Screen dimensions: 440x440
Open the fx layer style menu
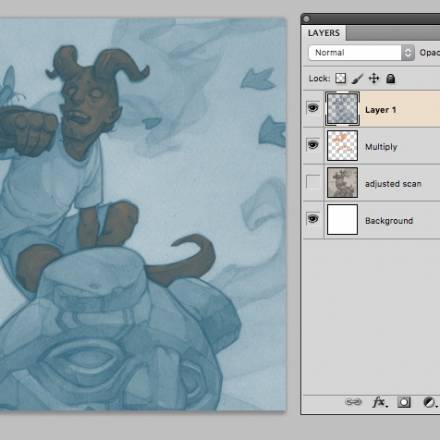click(379, 402)
